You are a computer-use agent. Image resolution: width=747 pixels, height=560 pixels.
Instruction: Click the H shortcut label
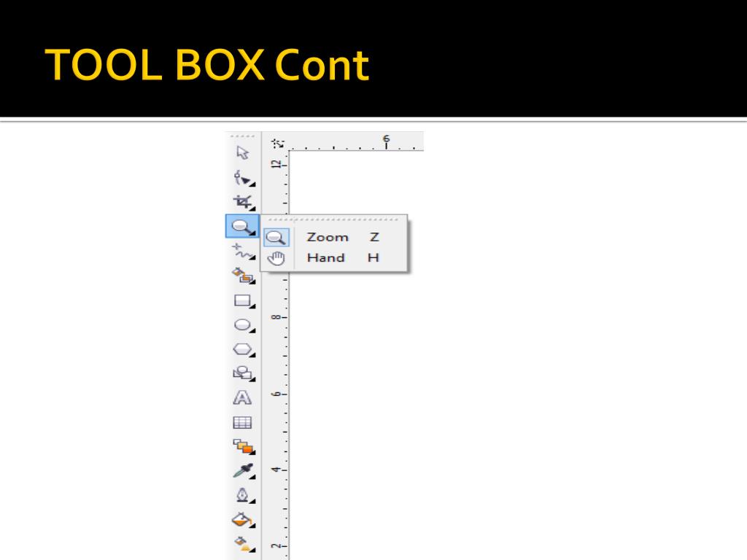(x=373, y=257)
